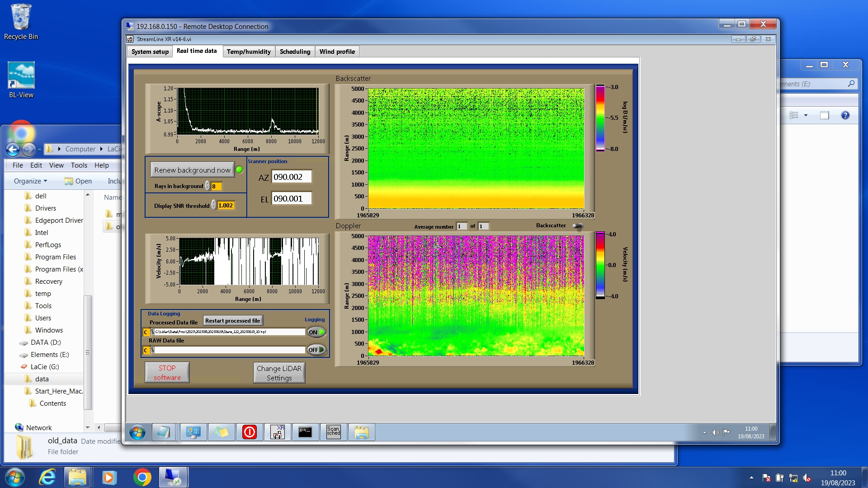
Task: Open the Scheduling tab
Action: point(295,52)
